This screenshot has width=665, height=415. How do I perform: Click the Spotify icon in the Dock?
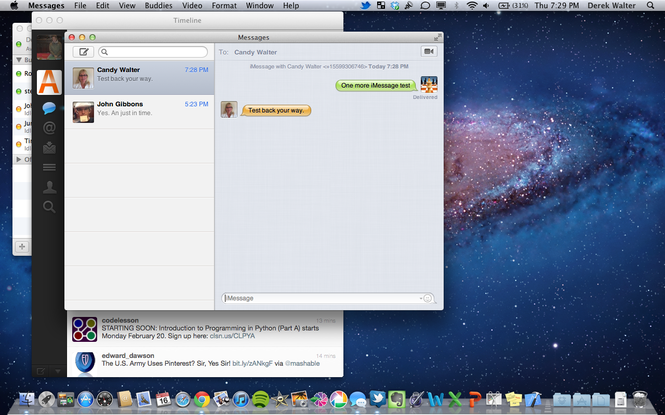(261, 400)
